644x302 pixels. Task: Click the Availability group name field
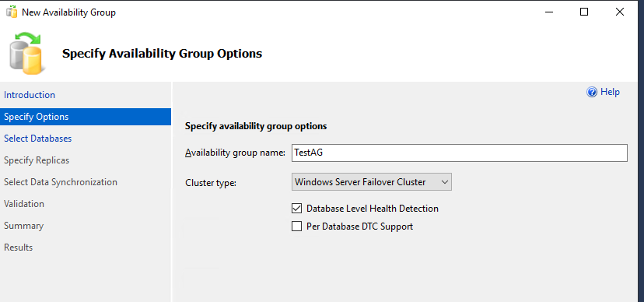coord(459,153)
